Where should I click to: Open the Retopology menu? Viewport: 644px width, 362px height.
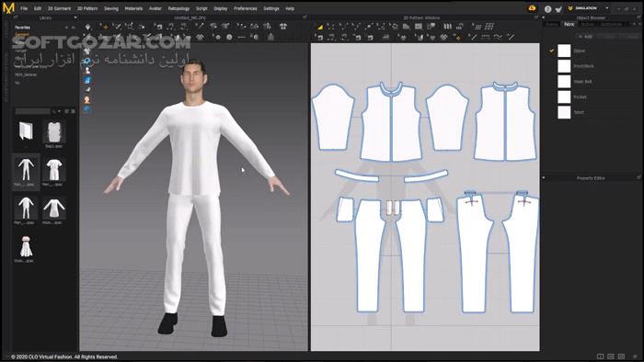(x=178, y=8)
